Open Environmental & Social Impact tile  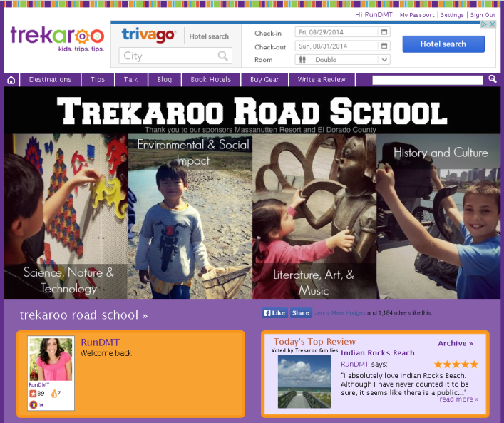(190, 216)
